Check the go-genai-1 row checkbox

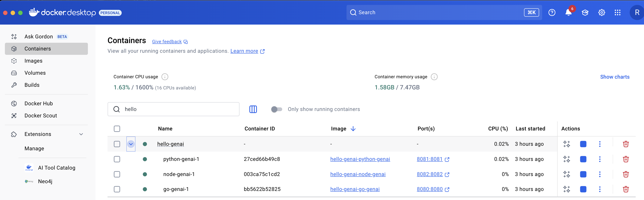pyautogui.click(x=117, y=189)
